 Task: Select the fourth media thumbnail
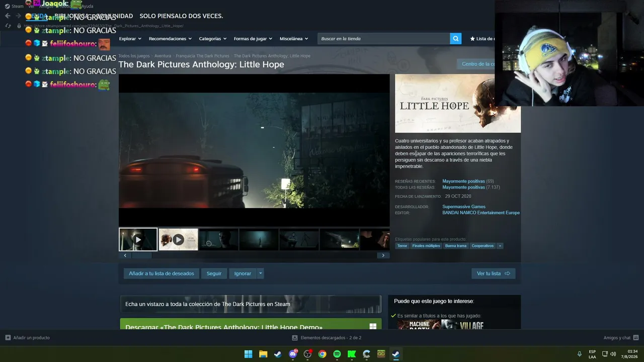(259, 240)
